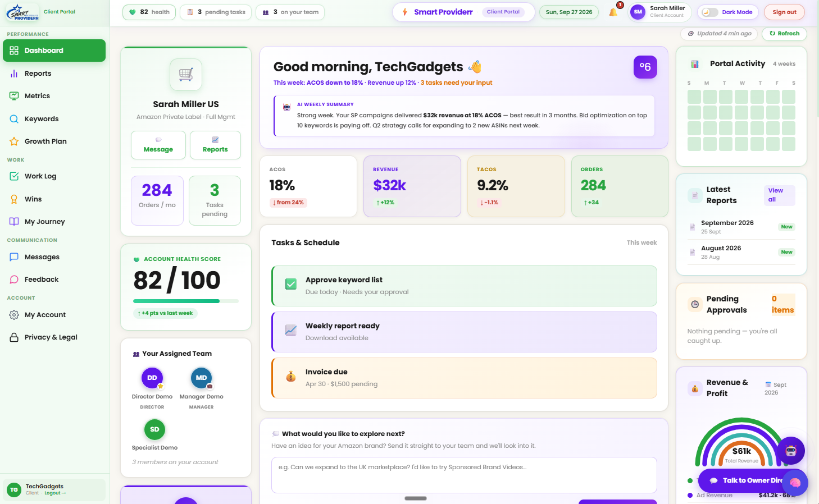
Task: Click the Tasks pending count card
Action: [215, 201]
